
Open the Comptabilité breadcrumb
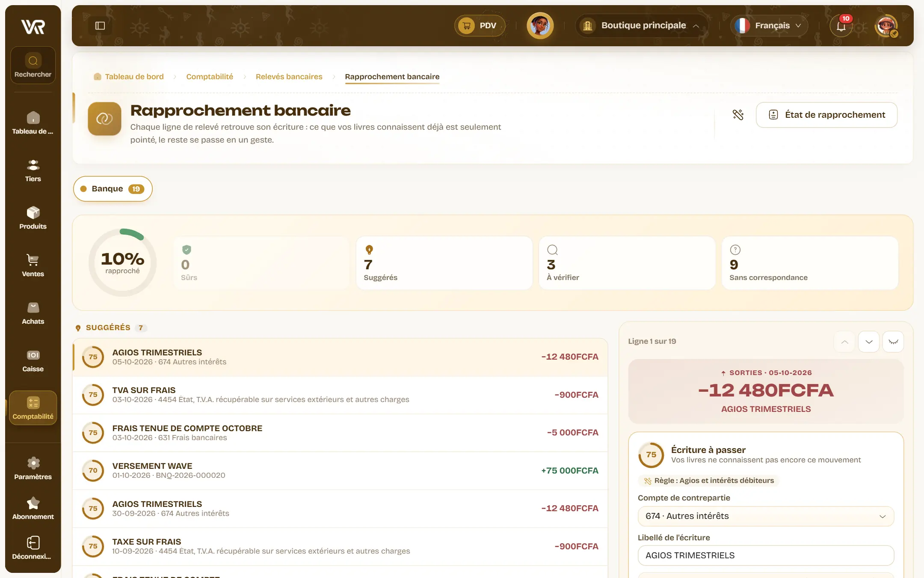pos(210,77)
